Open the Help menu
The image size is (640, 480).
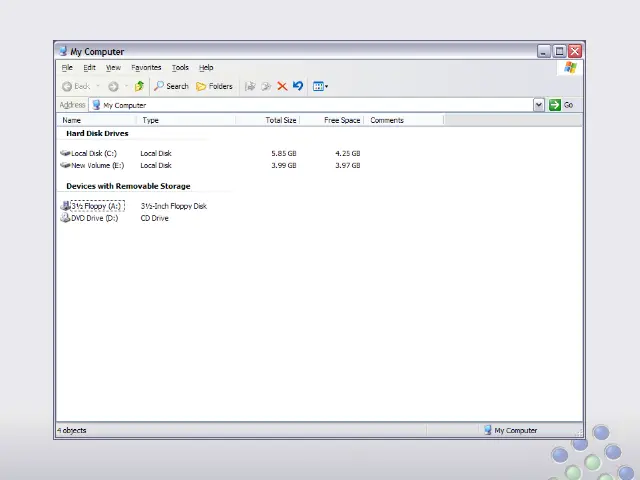206,67
